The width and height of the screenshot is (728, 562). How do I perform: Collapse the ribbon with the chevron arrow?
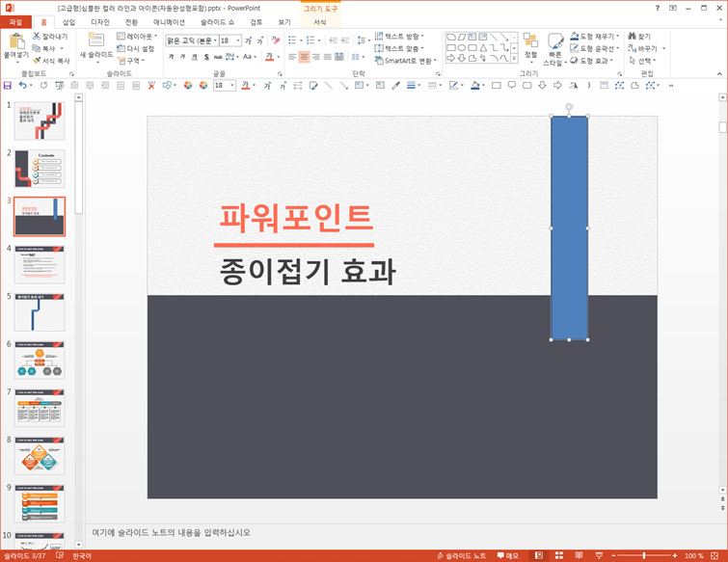(719, 73)
